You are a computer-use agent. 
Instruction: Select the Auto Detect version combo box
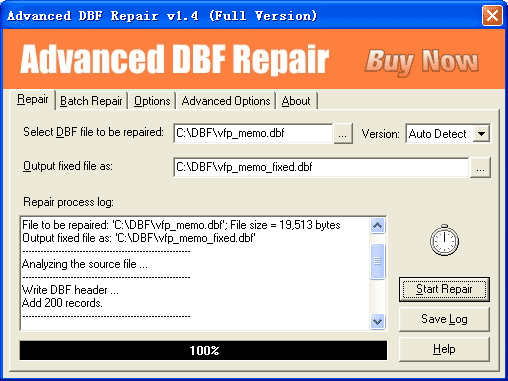tap(448, 134)
